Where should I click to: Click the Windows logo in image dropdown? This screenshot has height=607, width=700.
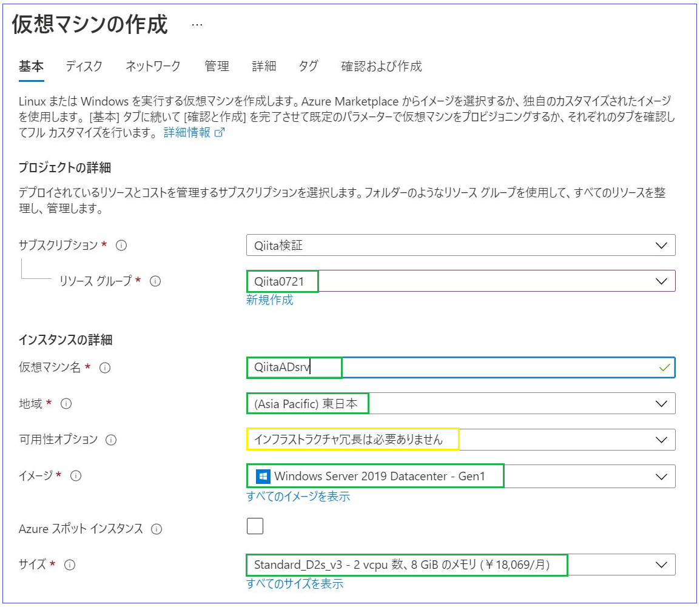point(263,476)
